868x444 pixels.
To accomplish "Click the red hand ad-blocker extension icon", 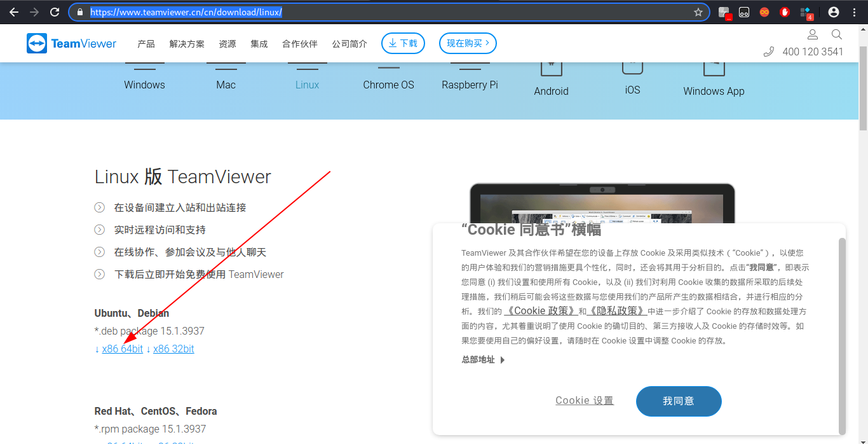I will [x=785, y=12].
